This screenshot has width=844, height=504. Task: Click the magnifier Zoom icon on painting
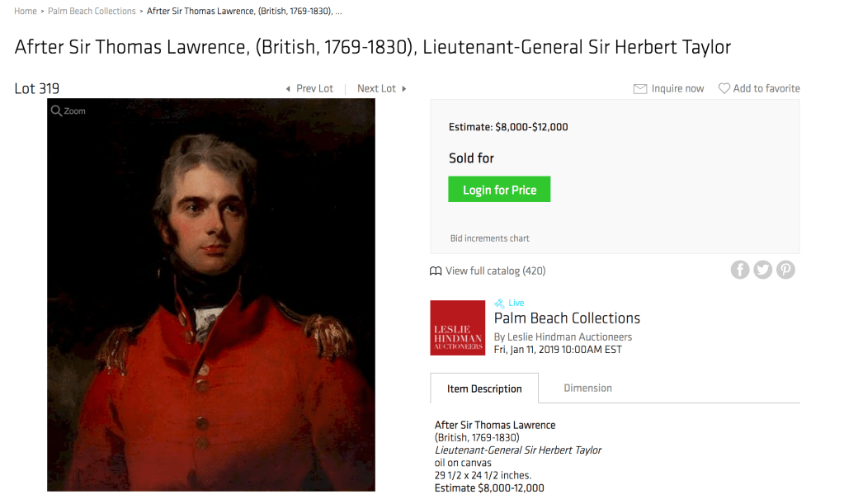click(x=56, y=111)
